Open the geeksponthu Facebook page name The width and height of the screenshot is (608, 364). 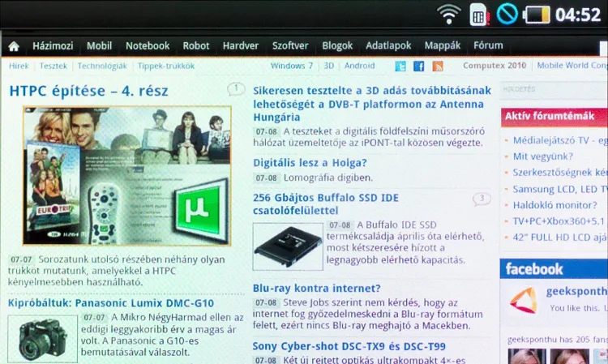pyautogui.click(x=576, y=292)
